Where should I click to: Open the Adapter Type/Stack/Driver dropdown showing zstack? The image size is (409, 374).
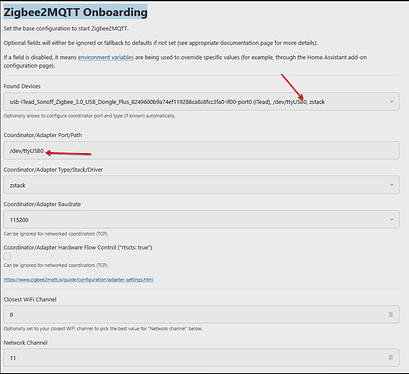[x=201, y=185]
